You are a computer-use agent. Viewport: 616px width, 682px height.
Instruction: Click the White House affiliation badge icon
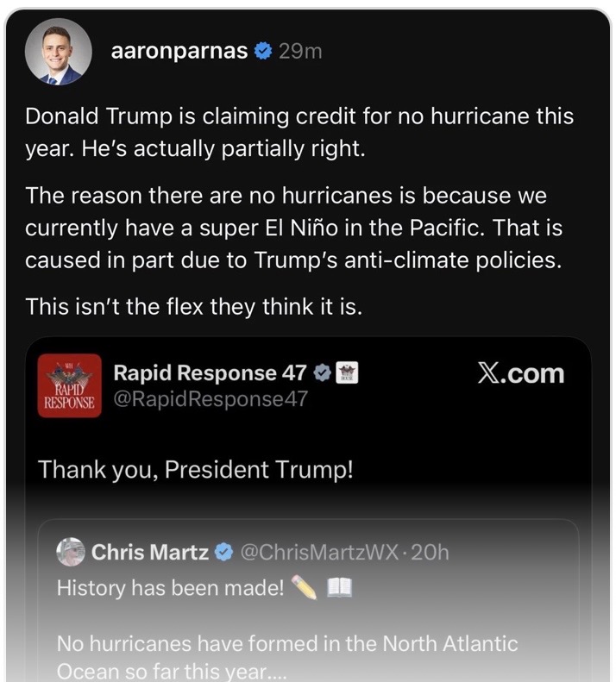(x=347, y=372)
